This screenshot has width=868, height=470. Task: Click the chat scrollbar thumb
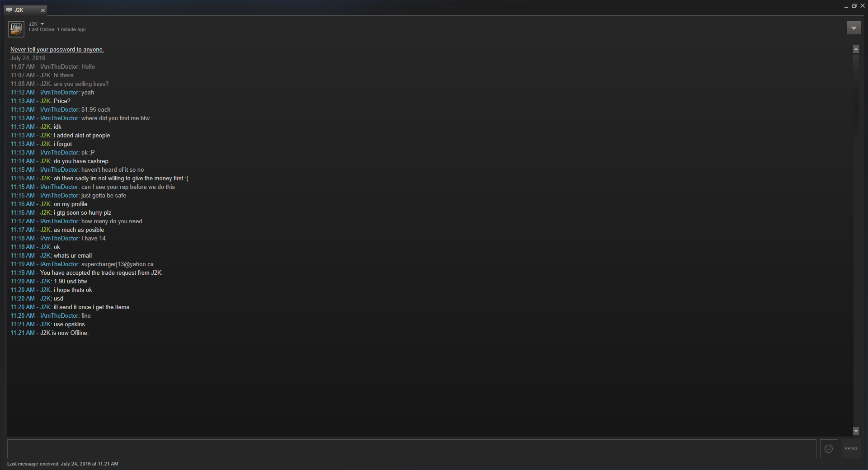tap(856, 95)
